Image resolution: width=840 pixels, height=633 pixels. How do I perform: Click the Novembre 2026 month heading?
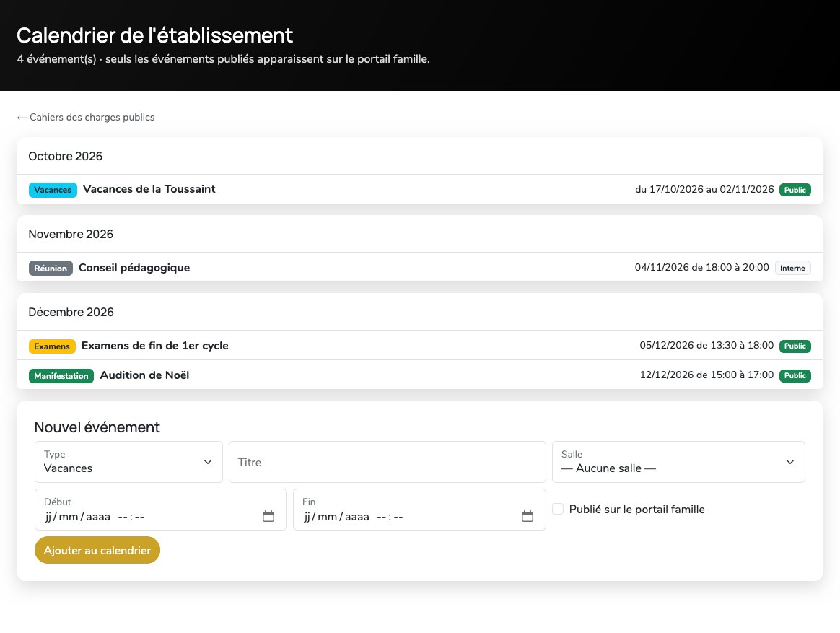(71, 235)
